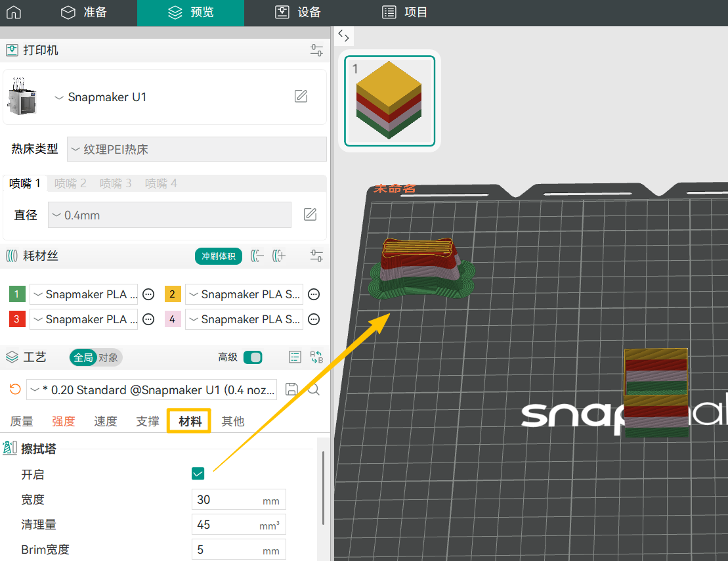Viewport: 728px width, 561px height.
Task: Save the current process preset
Action: coord(291,389)
